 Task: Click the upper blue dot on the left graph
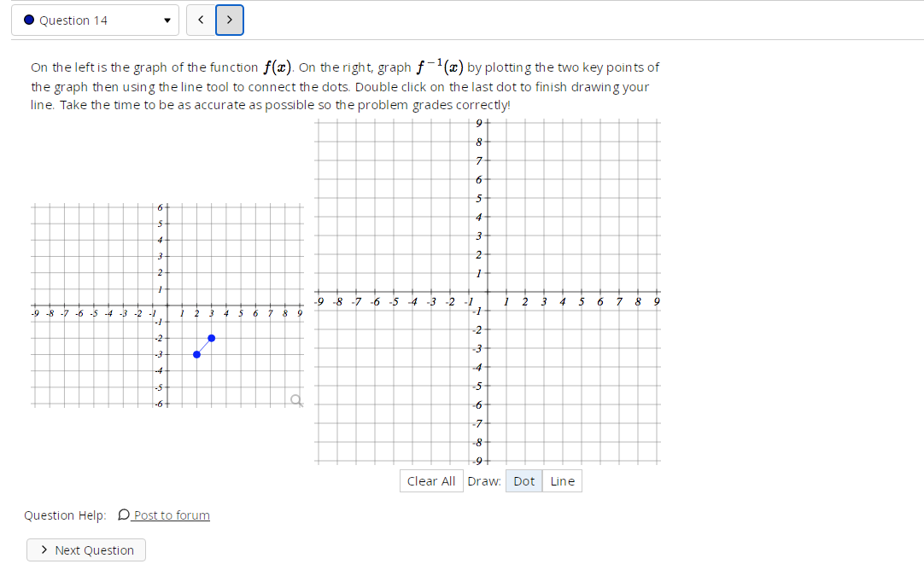[210, 339]
